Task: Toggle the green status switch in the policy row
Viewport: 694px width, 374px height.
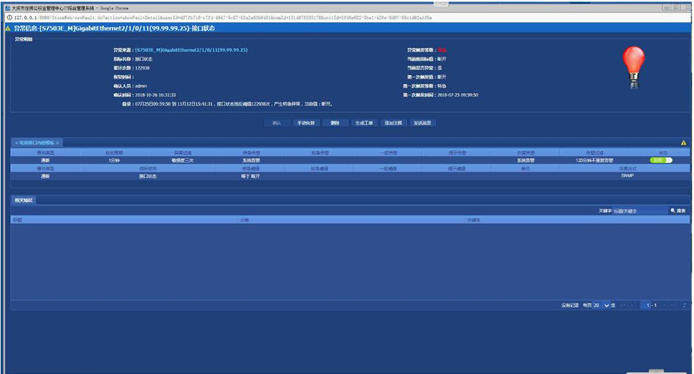Action: click(661, 160)
